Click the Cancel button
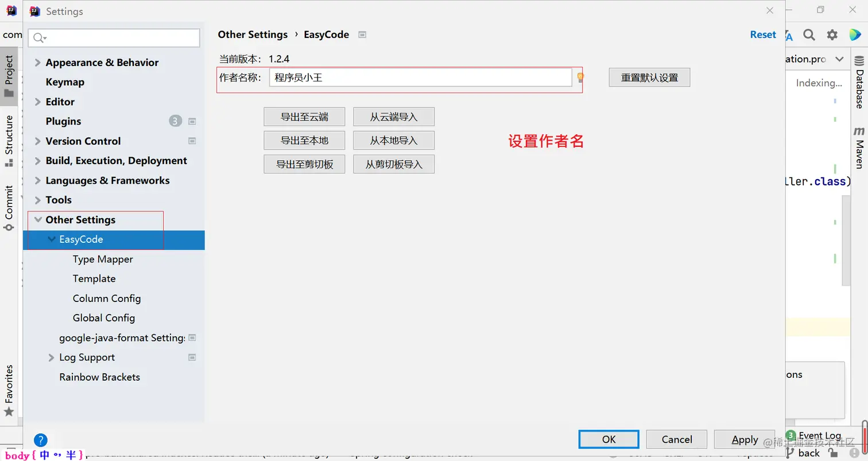 coord(677,439)
